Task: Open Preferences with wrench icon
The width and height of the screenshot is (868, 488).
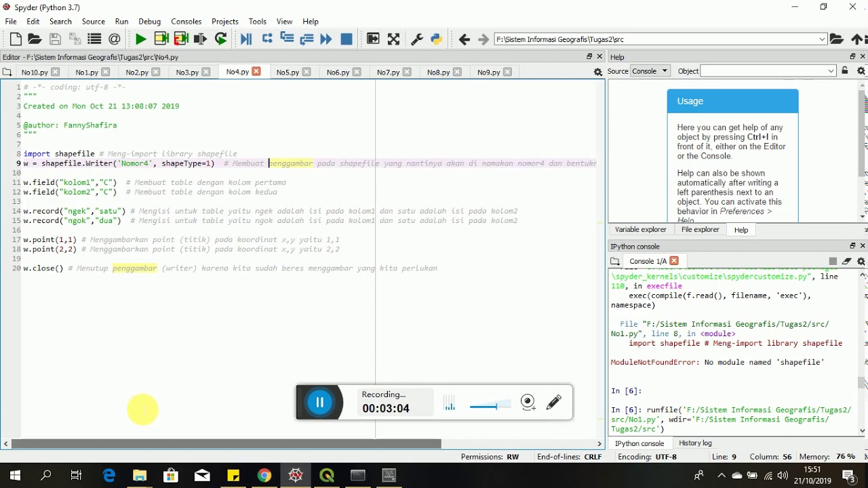Action: pyautogui.click(x=417, y=39)
